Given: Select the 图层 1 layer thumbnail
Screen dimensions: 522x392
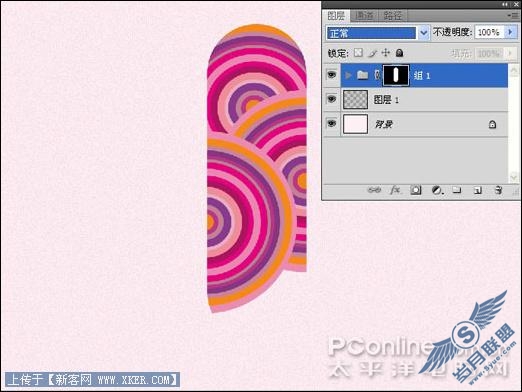Looking at the screenshot, I should click(355, 99).
